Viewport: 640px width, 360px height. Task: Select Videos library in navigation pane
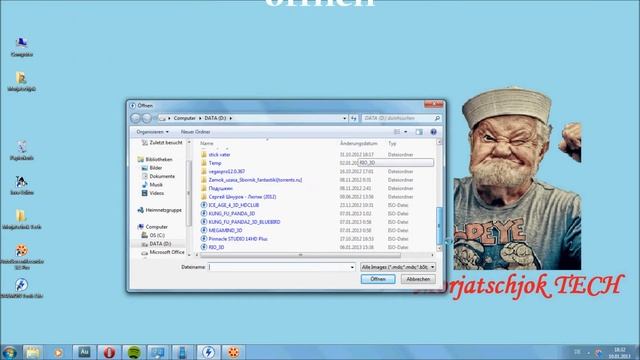153,193
